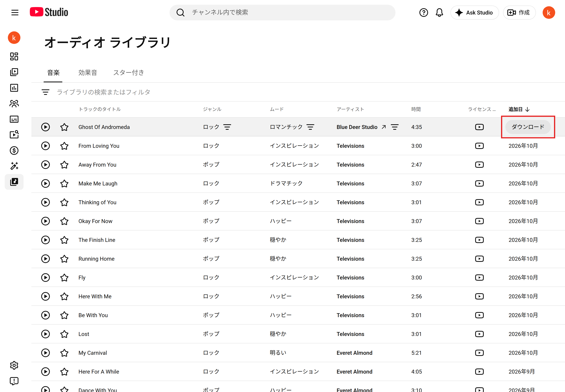Viewport: 565px width, 392px height.
Task: Filter by ロマンチック mood on Ghost Of Andromeda
Action: (x=310, y=127)
